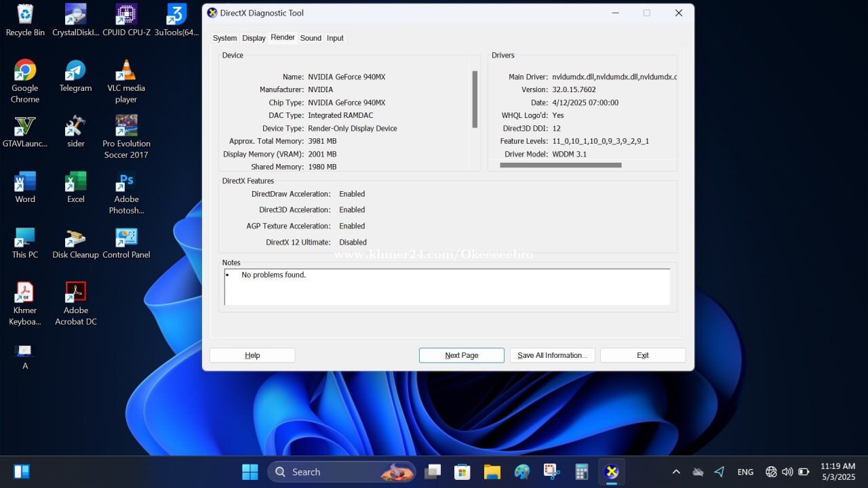Open the Pro Evolution Soccer 2017 icon
The width and height of the screenshot is (868, 488).
126,137
